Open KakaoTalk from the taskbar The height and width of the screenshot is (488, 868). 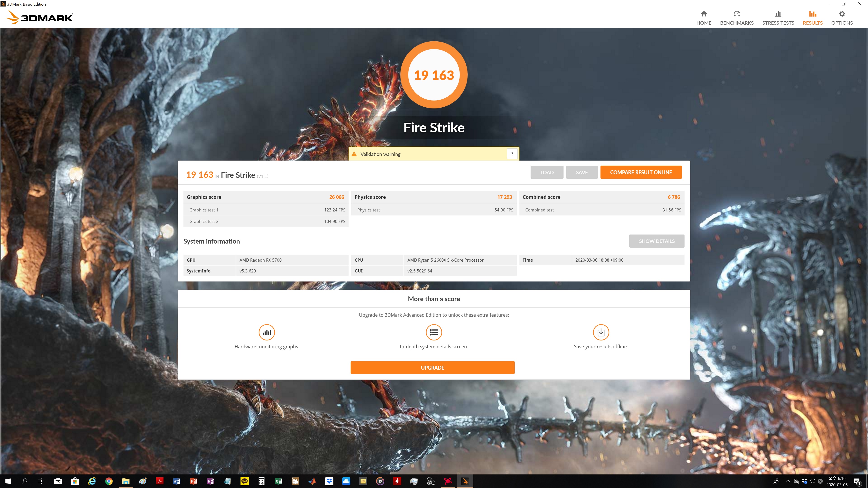[x=245, y=481]
